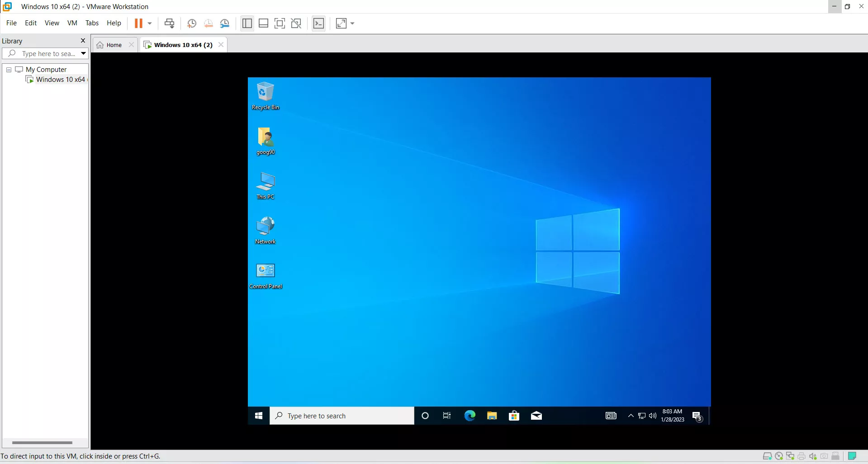Revert VM to previous snapshot
Image resolution: width=868 pixels, height=464 pixels.
[208, 24]
